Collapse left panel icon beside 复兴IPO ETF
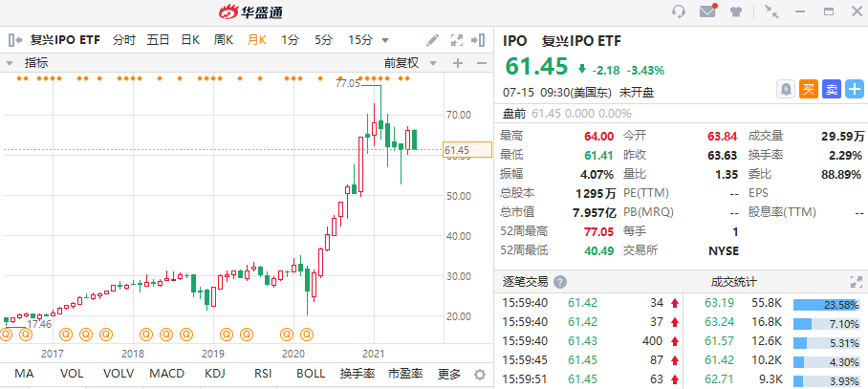Viewport: 868px width, 389px height. pyautogui.click(x=15, y=40)
